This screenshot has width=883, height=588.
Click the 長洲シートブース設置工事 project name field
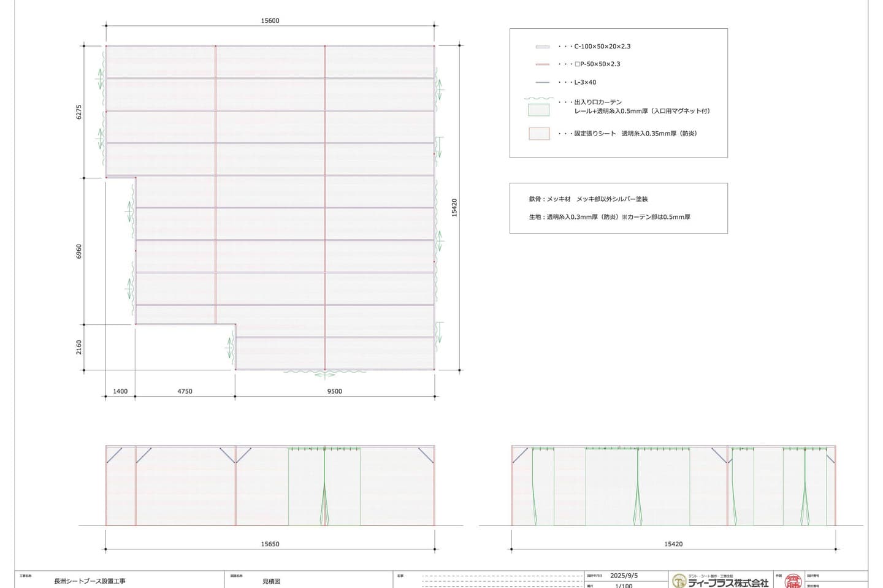(90, 581)
